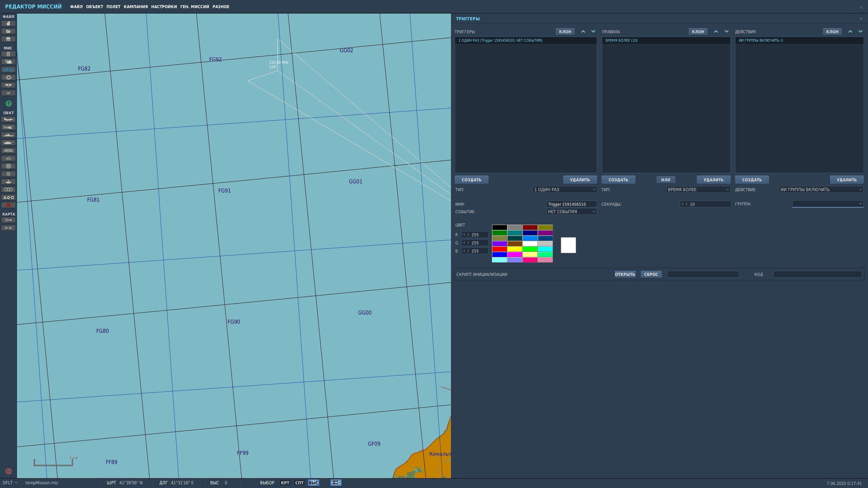
Task: Open the mission briefing clipboard icon
Action: (x=8, y=54)
